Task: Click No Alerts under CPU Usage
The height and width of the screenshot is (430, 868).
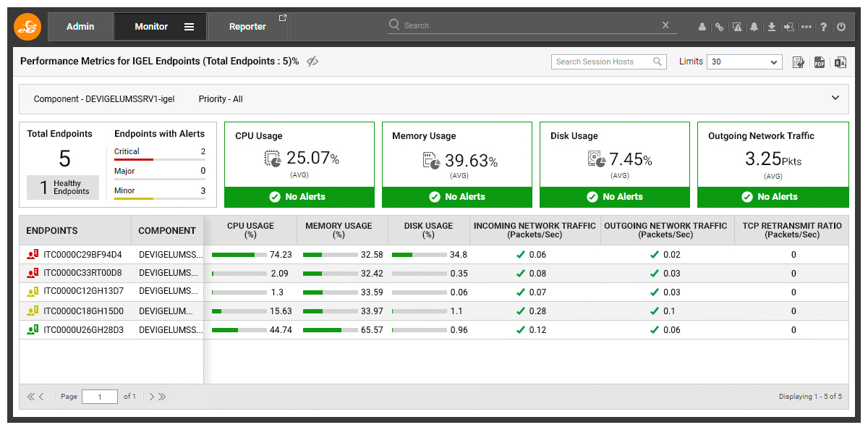Action: click(x=299, y=197)
